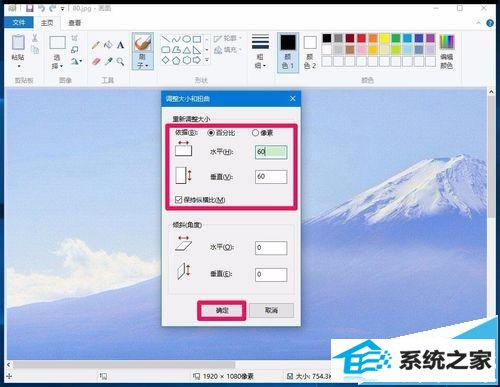Select the Pixels radio button

point(256,133)
